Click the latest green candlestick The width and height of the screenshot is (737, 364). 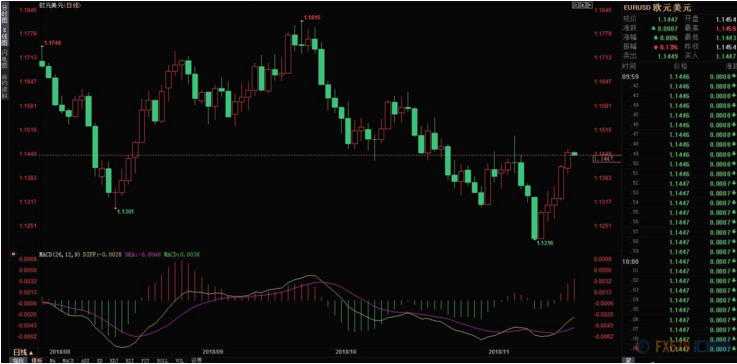coord(574,154)
